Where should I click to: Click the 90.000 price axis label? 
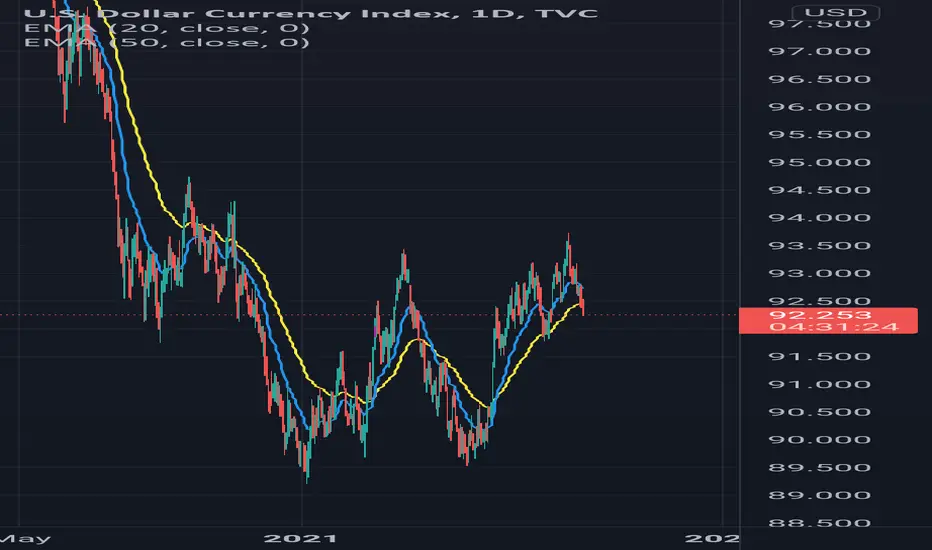pyautogui.click(x=820, y=440)
